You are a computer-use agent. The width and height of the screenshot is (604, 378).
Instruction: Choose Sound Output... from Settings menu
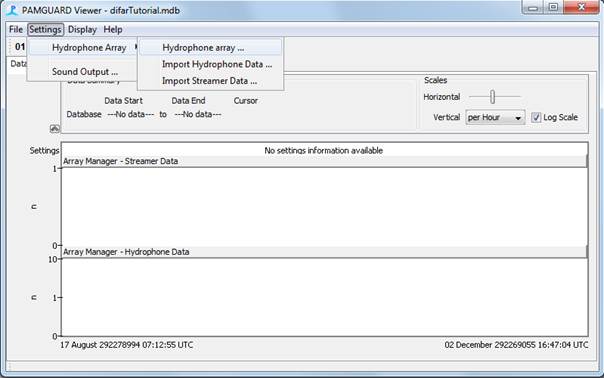coord(83,72)
